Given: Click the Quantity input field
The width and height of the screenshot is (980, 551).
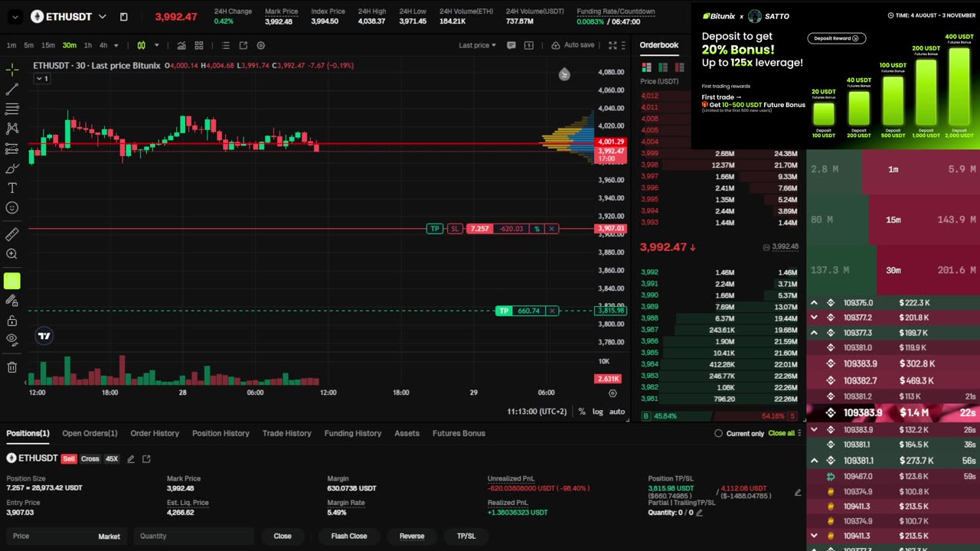Looking at the screenshot, I should pyautogui.click(x=194, y=536).
